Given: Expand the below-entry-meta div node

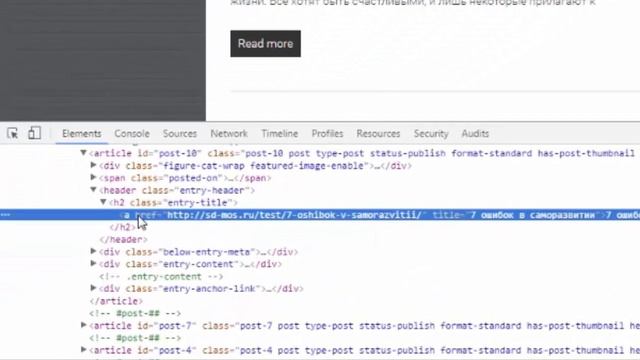Looking at the screenshot, I should pyautogui.click(x=93, y=251).
